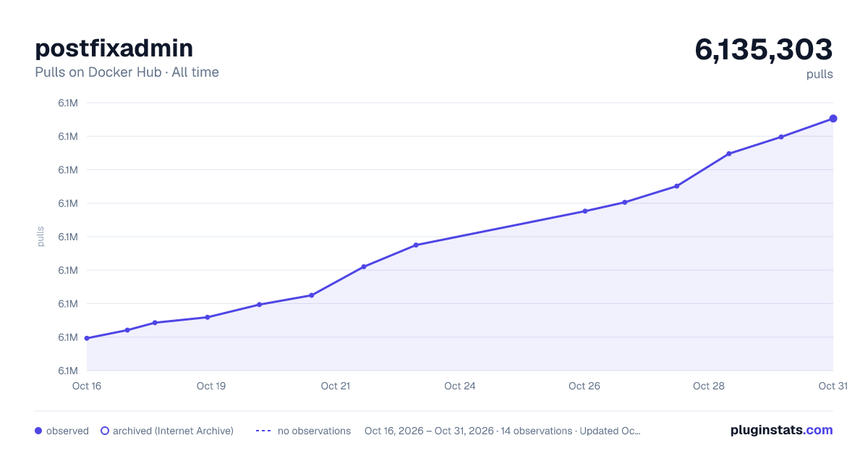Select the Oct 19 x-axis label

coord(211,386)
